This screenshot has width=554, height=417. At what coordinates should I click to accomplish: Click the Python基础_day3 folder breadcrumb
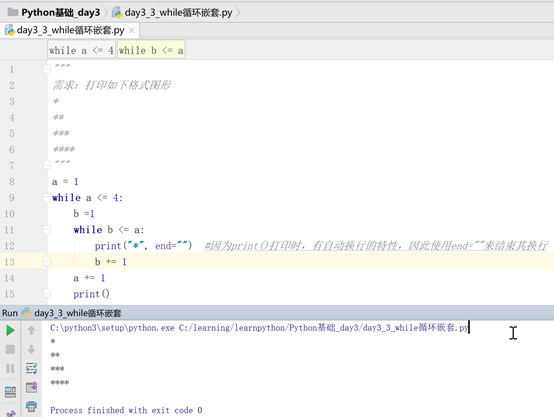coord(54,13)
